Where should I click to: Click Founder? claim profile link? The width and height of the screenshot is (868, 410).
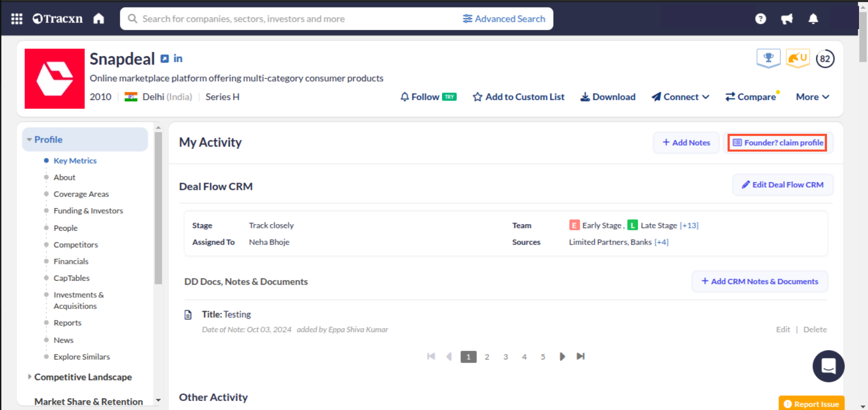click(778, 143)
